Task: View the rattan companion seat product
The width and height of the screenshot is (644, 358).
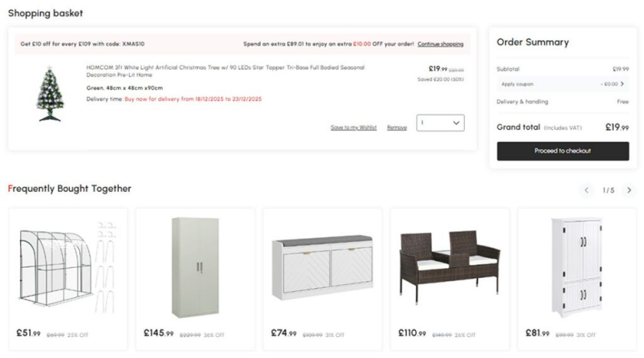Action: (449, 268)
